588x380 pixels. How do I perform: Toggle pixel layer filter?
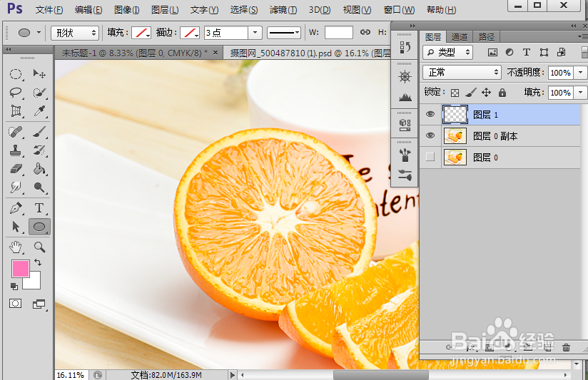(492, 53)
